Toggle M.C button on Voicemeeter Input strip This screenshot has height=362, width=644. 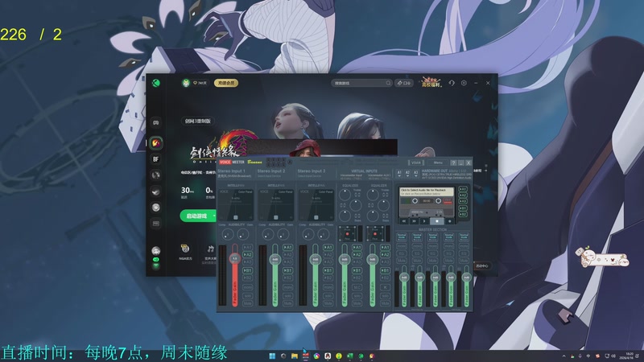(x=357, y=288)
